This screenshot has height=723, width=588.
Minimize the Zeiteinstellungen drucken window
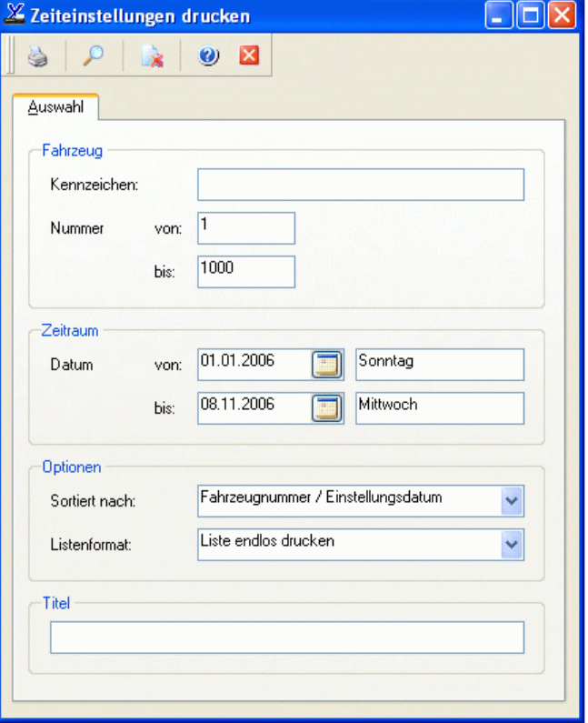(x=499, y=16)
